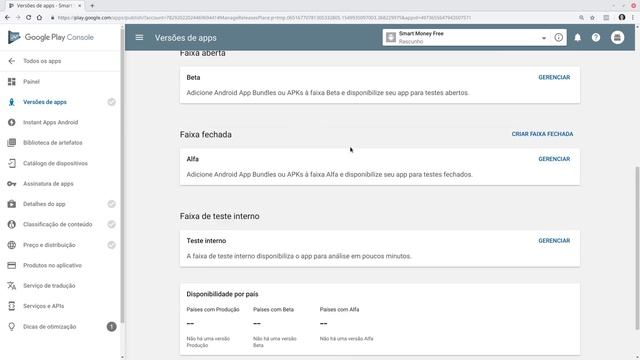This screenshot has width=640, height=360.
Task: Click the main page vertical scrollbar
Action: [x=637, y=248]
